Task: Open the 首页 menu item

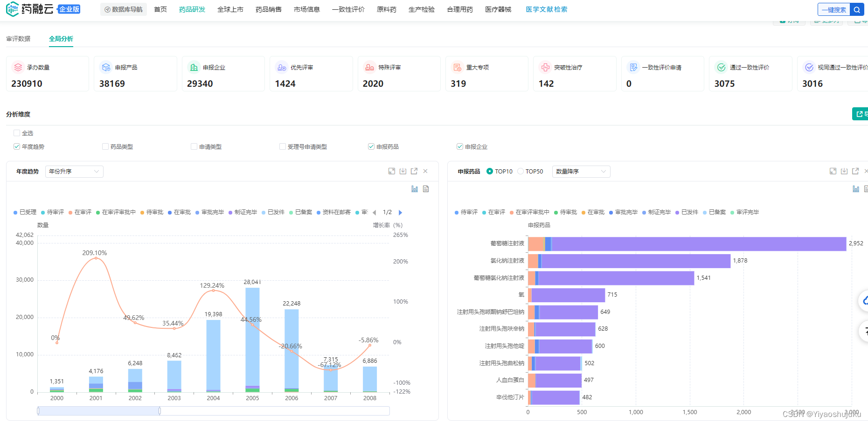Action: coord(160,9)
